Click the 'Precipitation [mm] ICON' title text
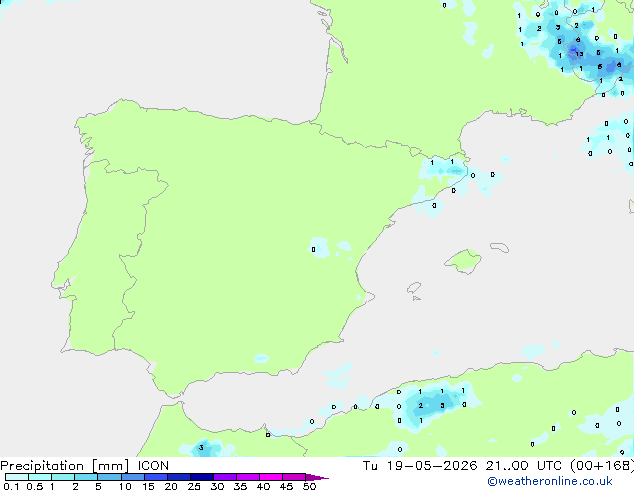634x490 pixels. (x=85, y=466)
